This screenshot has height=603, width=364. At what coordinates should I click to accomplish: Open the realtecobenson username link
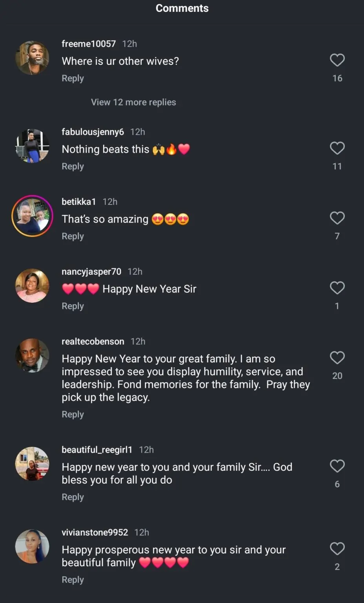[93, 342]
